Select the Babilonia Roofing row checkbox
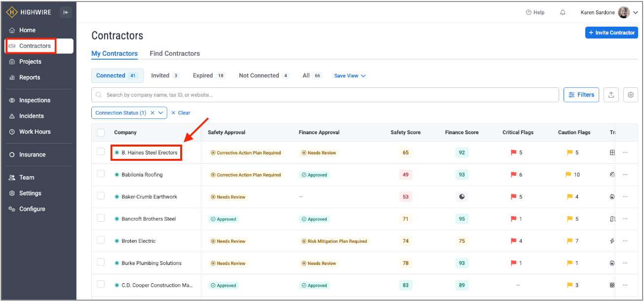Viewport: 644px width, 301px height. point(101,174)
